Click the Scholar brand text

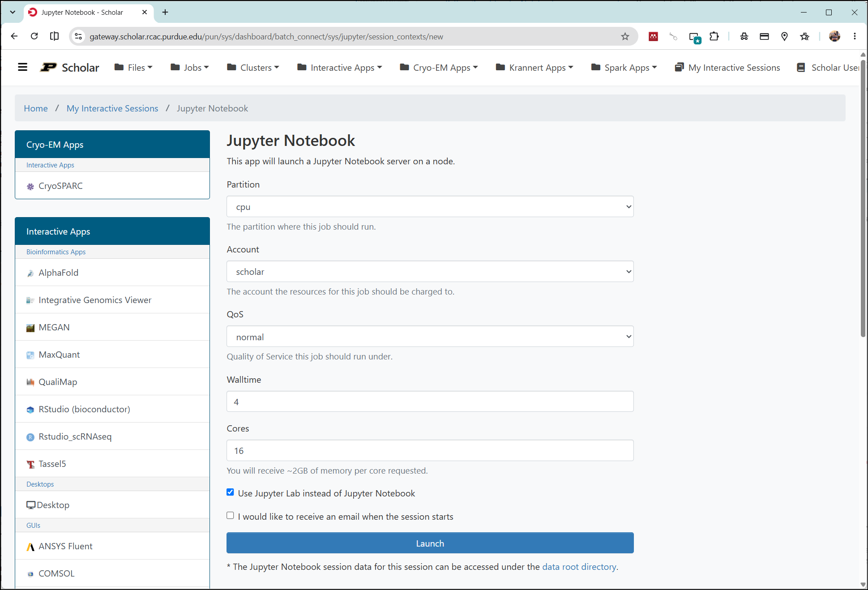click(81, 67)
